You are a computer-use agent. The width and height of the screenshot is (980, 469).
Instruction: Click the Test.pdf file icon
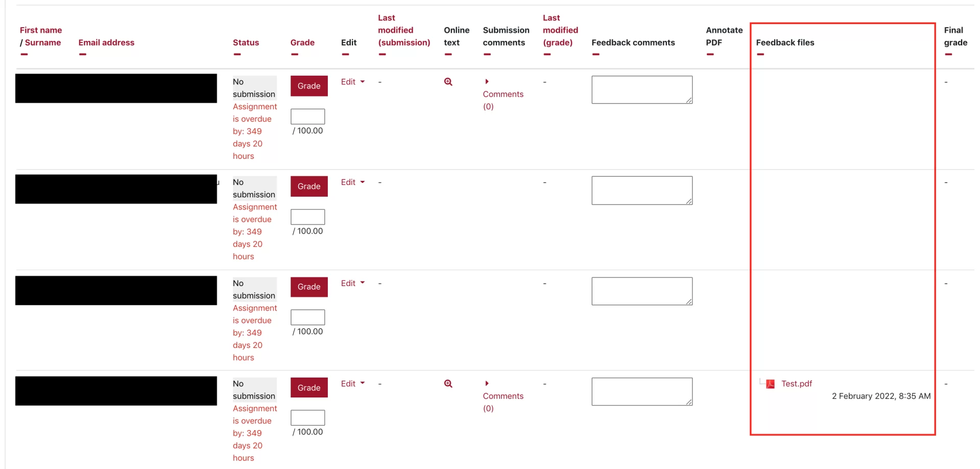pos(770,384)
